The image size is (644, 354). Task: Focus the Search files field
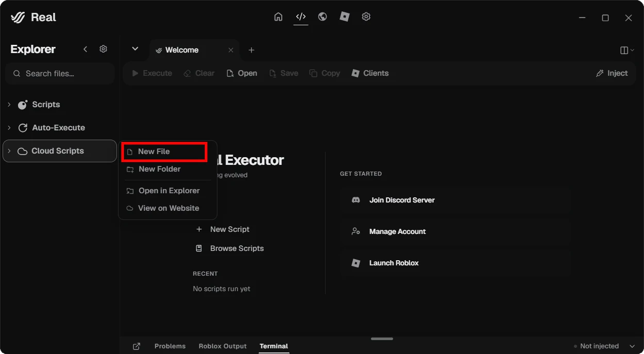(60, 74)
